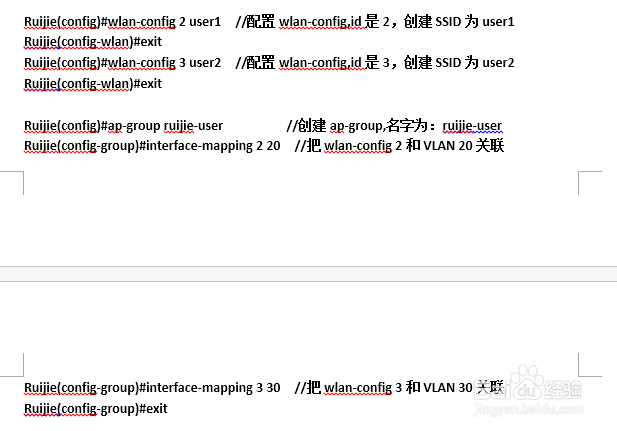
Task: Click the line 'wlan-config 3 user2'
Action: [164, 63]
